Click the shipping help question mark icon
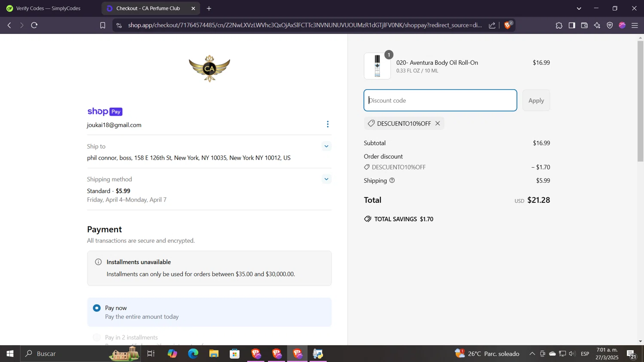This screenshot has height=362, width=644. 392,181
